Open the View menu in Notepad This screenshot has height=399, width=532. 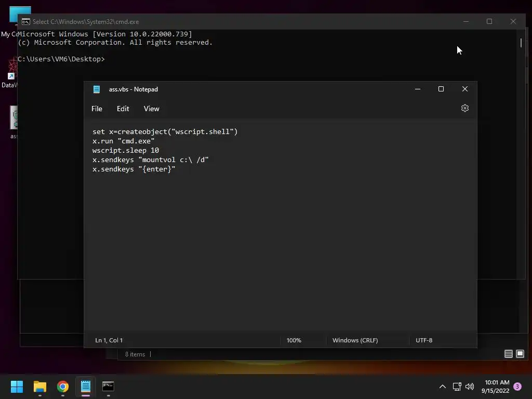click(x=151, y=109)
